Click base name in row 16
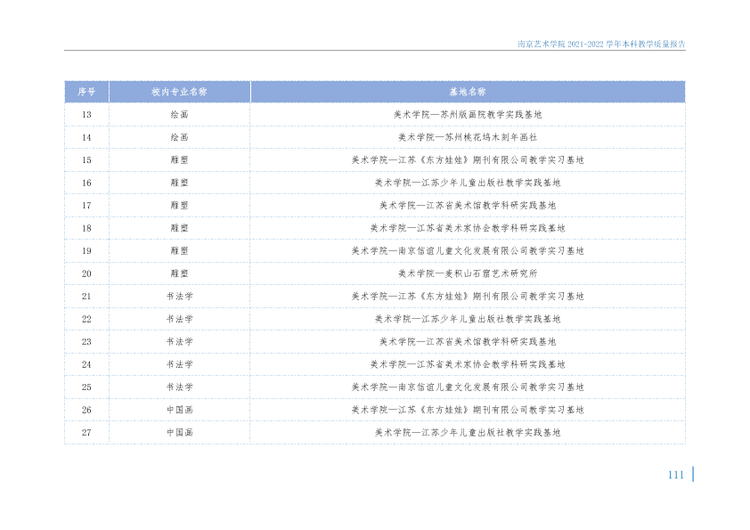750x530 pixels. tap(467, 183)
